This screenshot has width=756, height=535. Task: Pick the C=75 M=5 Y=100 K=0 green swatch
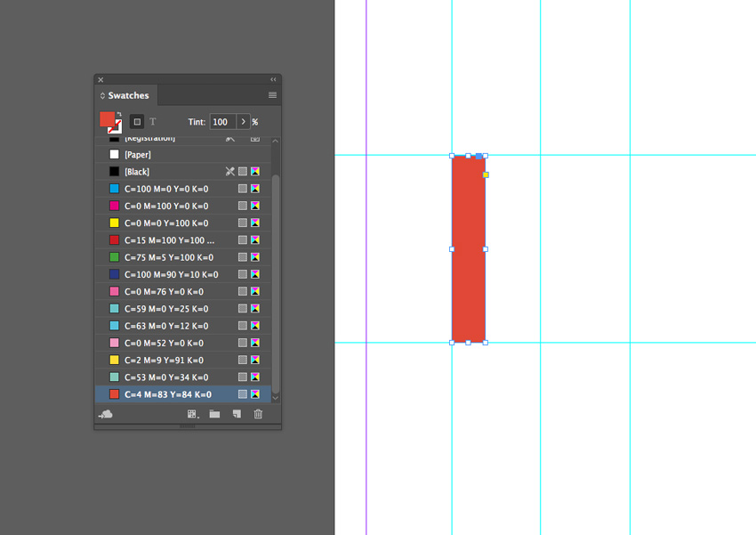[166, 257]
